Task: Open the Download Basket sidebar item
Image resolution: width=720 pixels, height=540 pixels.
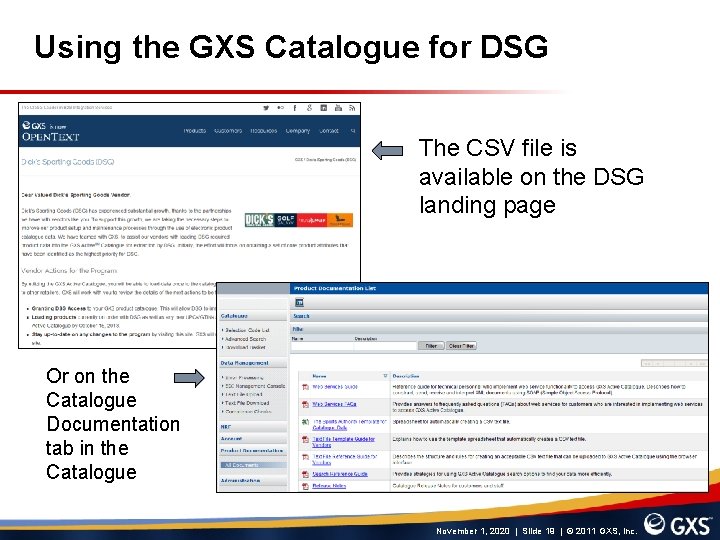Action: click(x=245, y=348)
